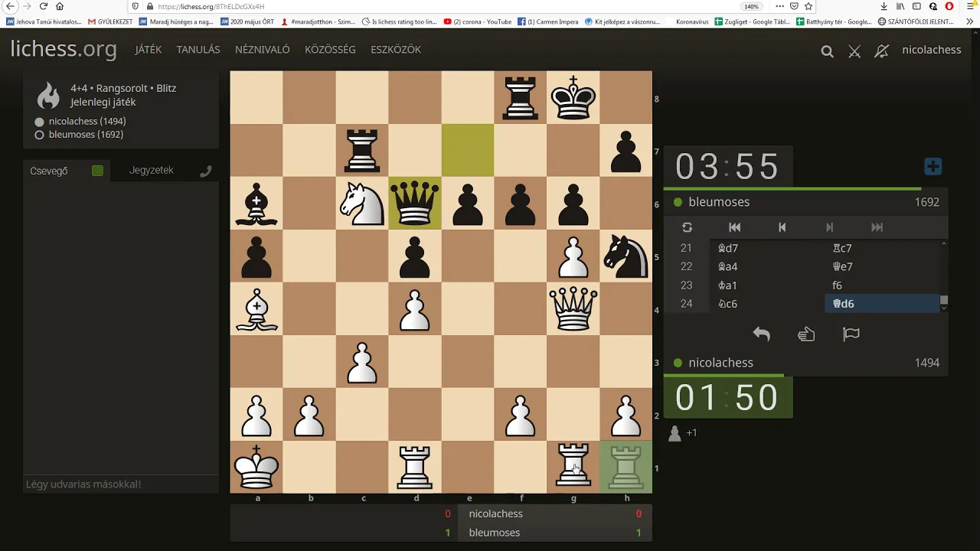Give opponent more time with the plus button
The height and width of the screenshot is (551, 980).
point(933,166)
